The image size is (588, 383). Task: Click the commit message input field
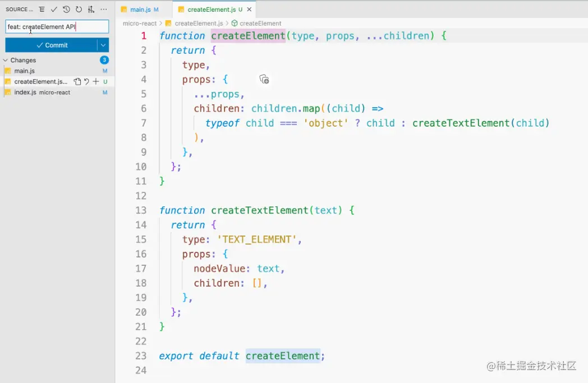(x=57, y=26)
